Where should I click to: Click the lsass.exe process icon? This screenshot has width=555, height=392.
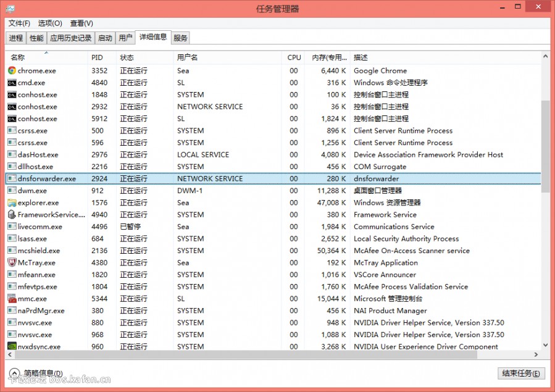pos(12,238)
